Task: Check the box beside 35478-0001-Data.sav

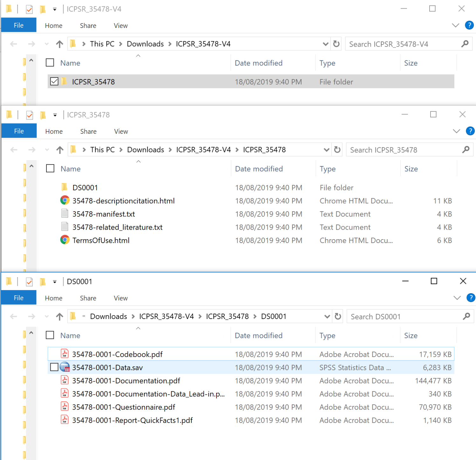Action: pyautogui.click(x=54, y=367)
